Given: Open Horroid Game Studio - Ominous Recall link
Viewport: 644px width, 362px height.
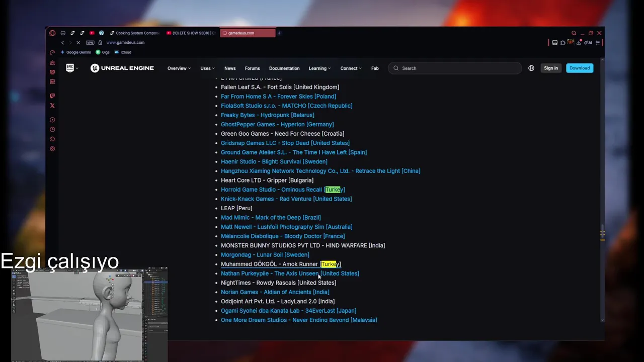Looking at the screenshot, I should [x=283, y=190].
